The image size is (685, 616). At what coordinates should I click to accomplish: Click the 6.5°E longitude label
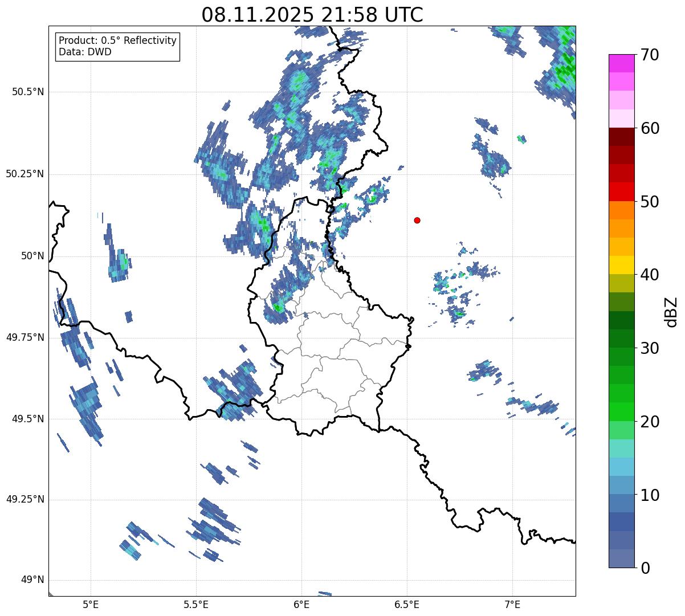point(407,604)
